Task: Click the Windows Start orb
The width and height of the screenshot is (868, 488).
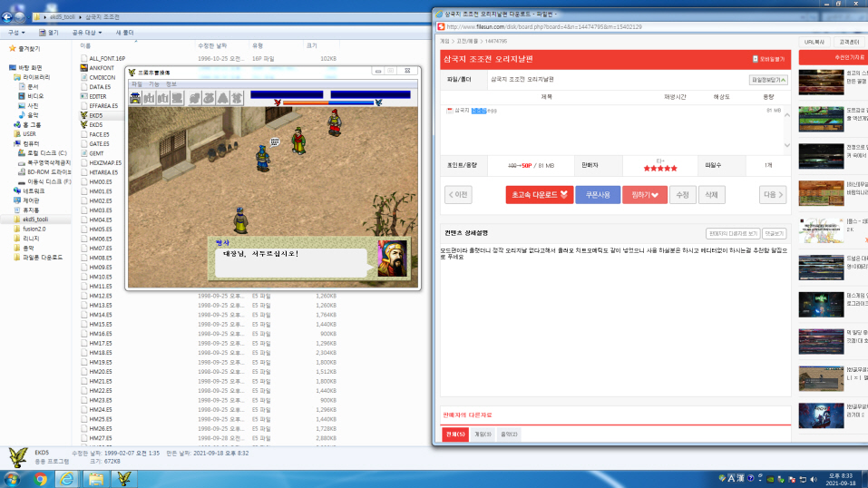Action: 12,479
